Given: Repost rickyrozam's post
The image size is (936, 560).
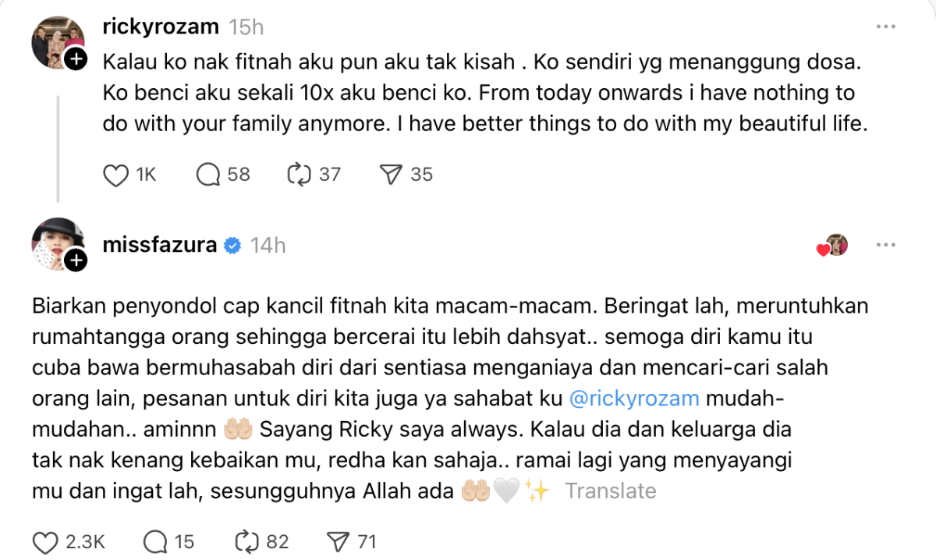Looking at the screenshot, I should point(300,175).
